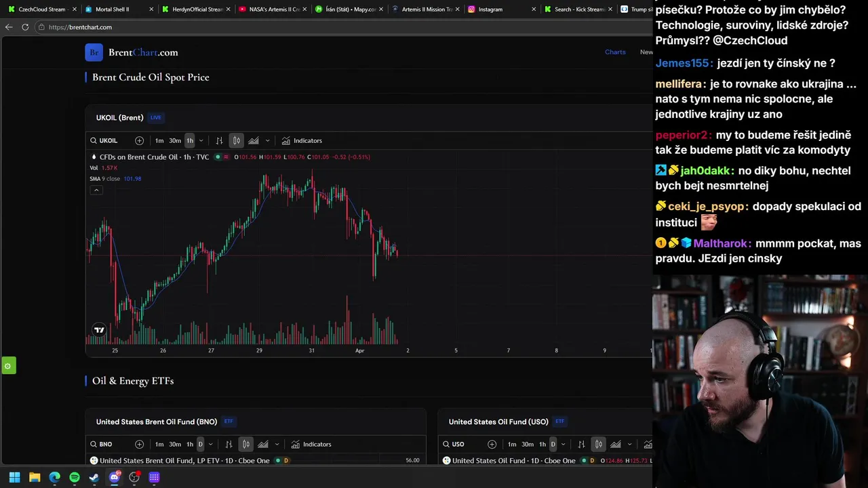The height and width of the screenshot is (488, 868).
Task: Select 1m interval on BNO chart
Action: tap(159, 444)
